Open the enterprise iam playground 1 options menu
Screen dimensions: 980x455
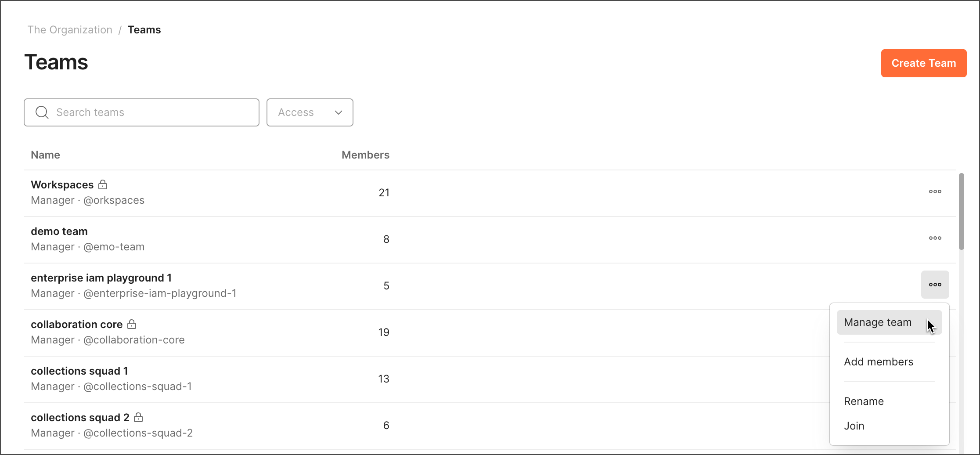coord(935,285)
